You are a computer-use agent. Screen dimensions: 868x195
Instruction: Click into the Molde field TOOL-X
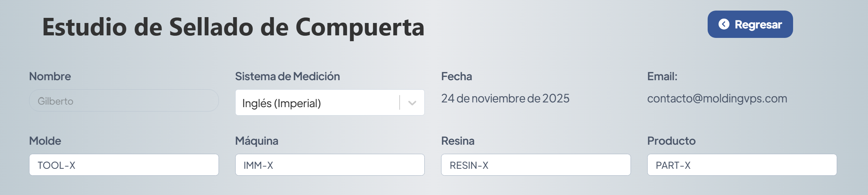point(124,165)
